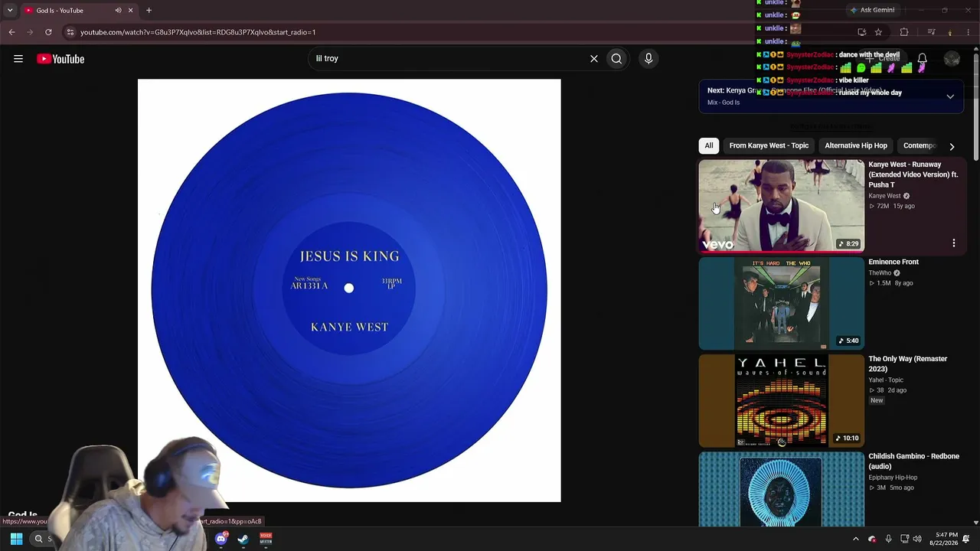Visit Kanye West channel under Runaway
This screenshot has height=551, width=980.
[x=884, y=196]
